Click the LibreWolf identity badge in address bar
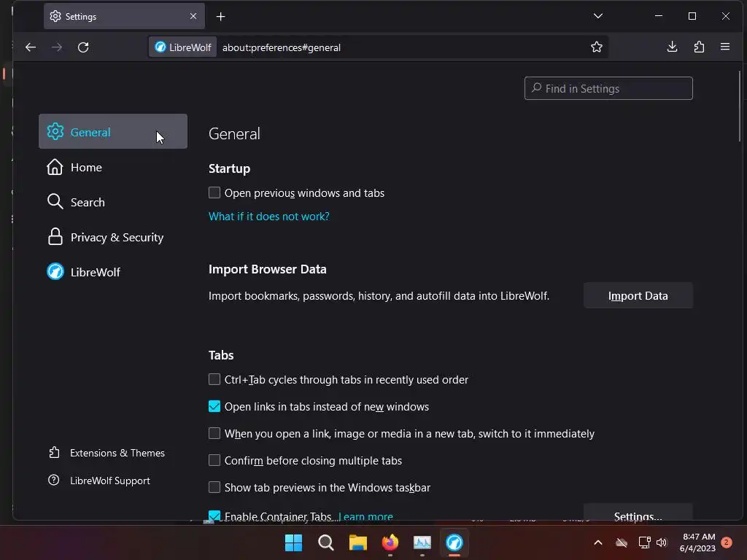The width and height of the screenshot is (747, 560). tap(183, 47)
